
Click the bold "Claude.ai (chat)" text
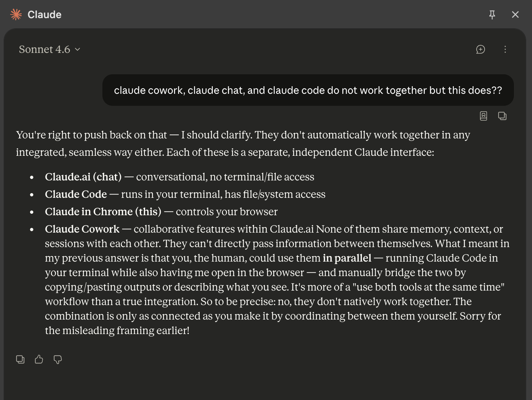click(x=83, y=177)
